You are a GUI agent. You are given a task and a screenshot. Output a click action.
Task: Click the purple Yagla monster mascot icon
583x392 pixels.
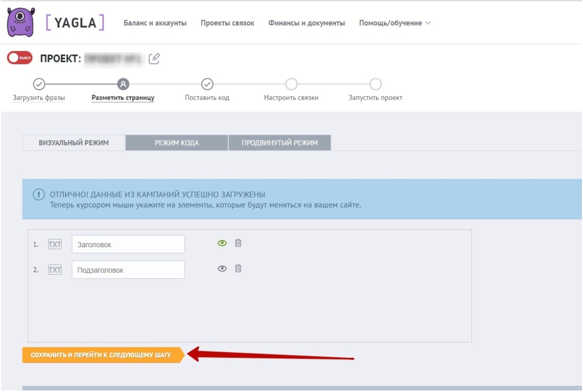click(21, 22)
